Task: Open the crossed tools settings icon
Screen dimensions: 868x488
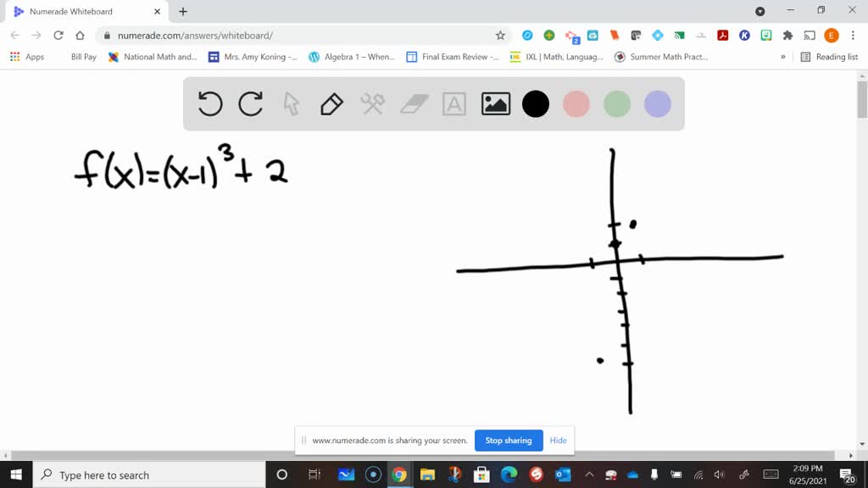Action: point(373,104)
